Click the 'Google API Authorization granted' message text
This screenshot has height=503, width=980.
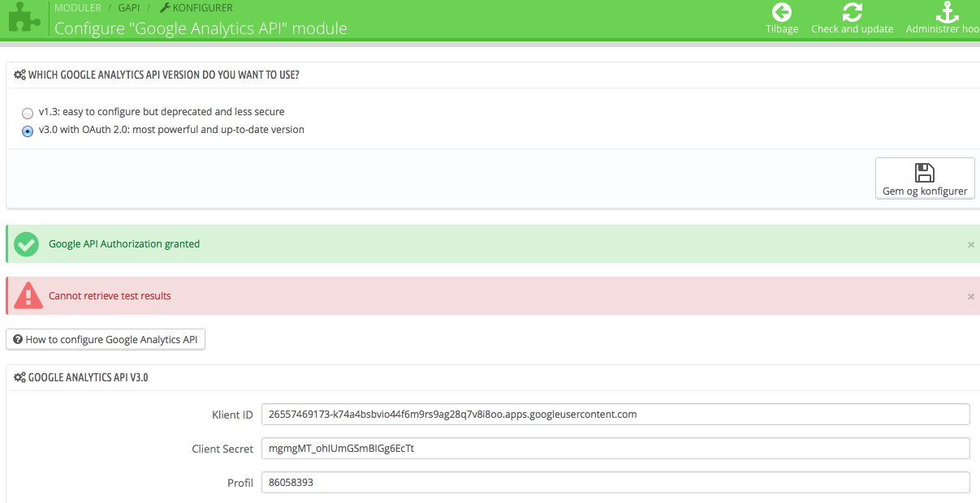click(124, 243)
